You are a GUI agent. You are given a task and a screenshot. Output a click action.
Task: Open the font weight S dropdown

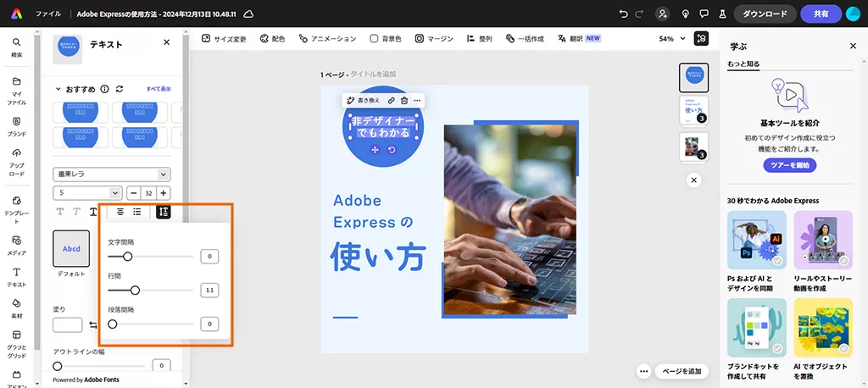(x=87, y=193)
